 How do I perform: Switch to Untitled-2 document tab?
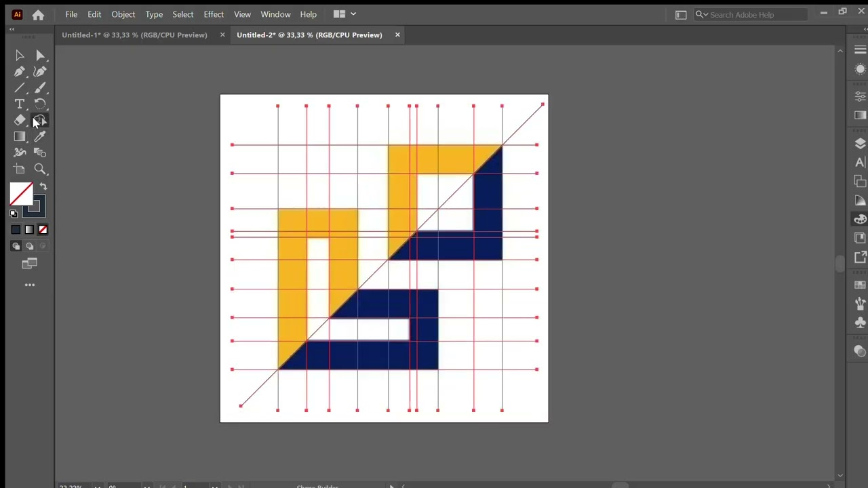[x=309, y=35]
